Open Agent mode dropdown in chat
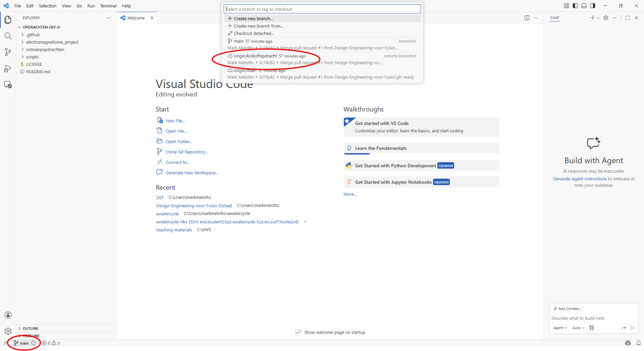Viewport: 644px width, 351px height. 560,328
